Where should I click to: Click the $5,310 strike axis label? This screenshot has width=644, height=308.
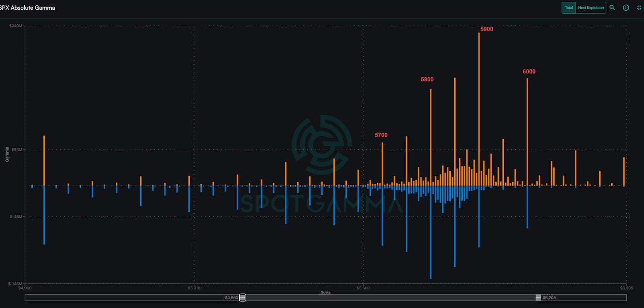[x=194, y=288]
